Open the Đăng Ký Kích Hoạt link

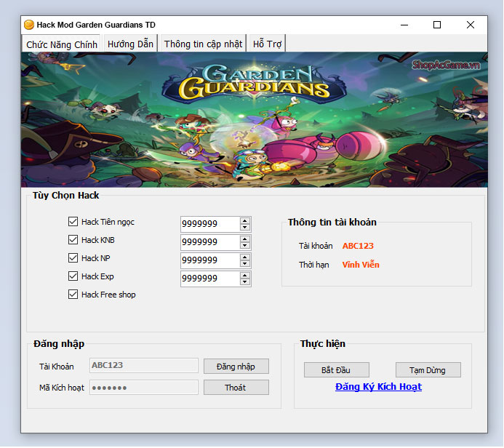coord(378,387)
